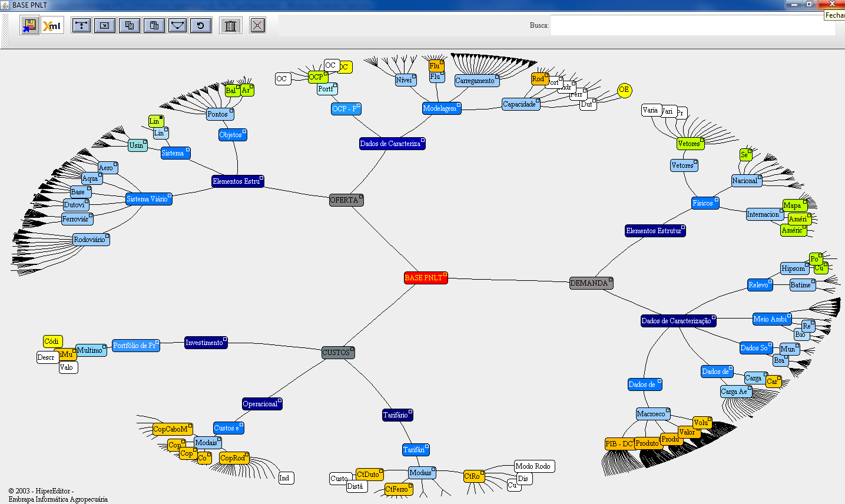845x504 pixels.
Task: Click the save diagram floppy icon
Action: pos(29,25)
